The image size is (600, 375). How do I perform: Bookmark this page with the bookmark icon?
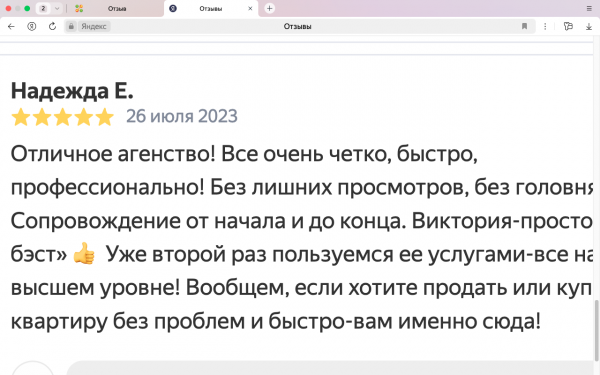[x=524, y=26]
